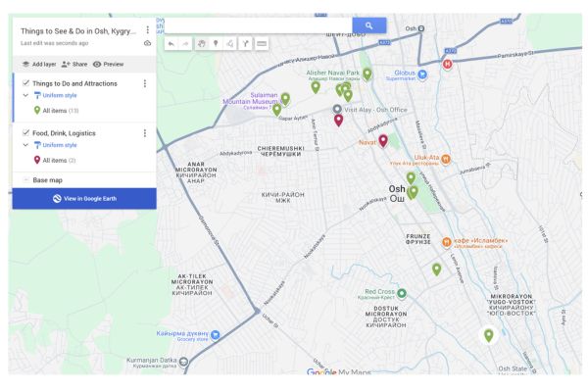Collapse Food, Drink, Logistics items chevron

click(x=25, y=145)
